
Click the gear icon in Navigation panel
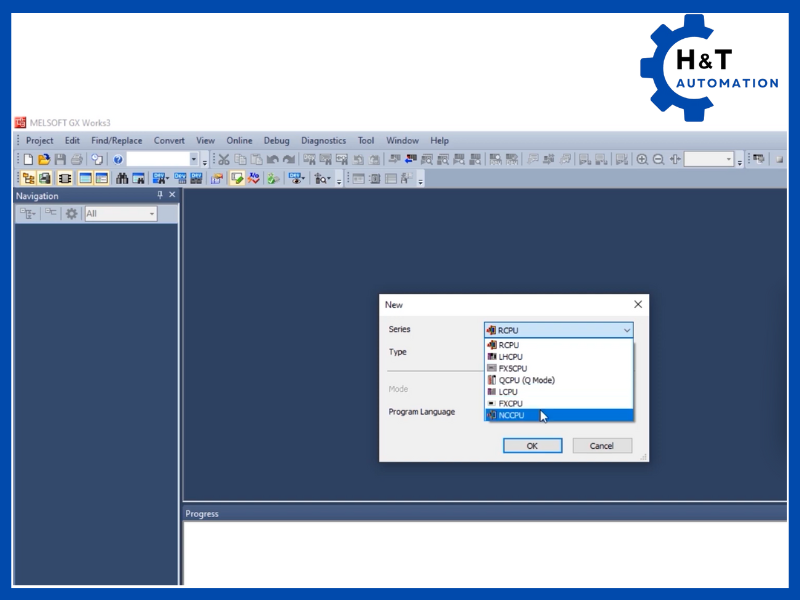click(71, 214)
